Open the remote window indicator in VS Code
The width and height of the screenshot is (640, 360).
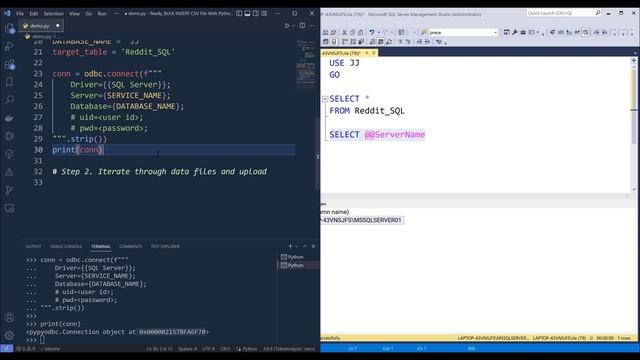[7, 349]
